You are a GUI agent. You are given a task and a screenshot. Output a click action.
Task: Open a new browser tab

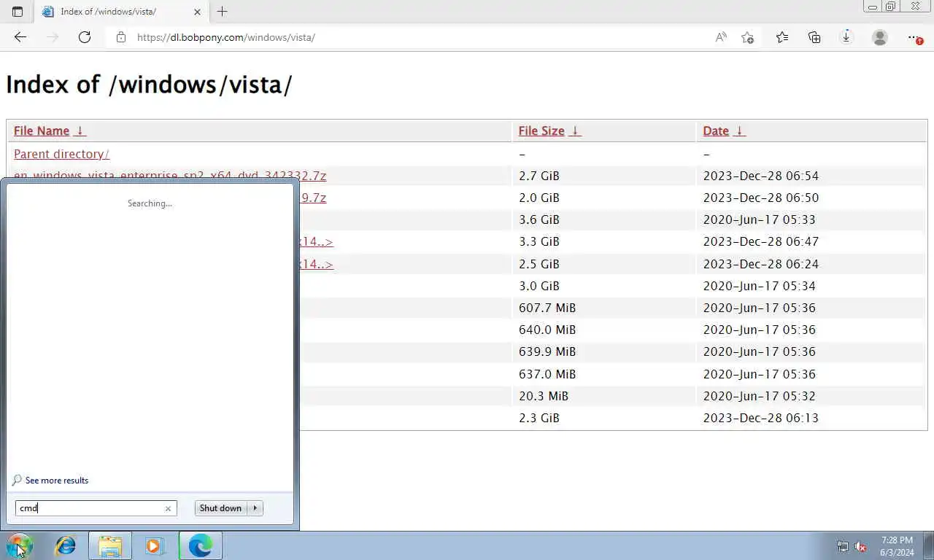[x=223, y=12]
